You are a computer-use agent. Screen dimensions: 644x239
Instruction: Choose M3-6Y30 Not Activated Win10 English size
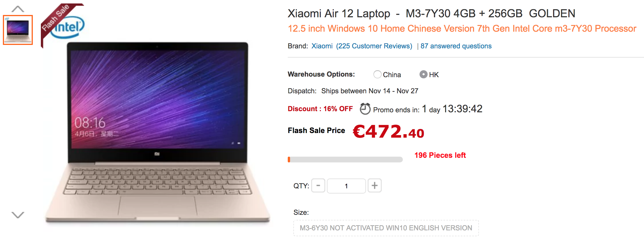[x=386, y=228]
